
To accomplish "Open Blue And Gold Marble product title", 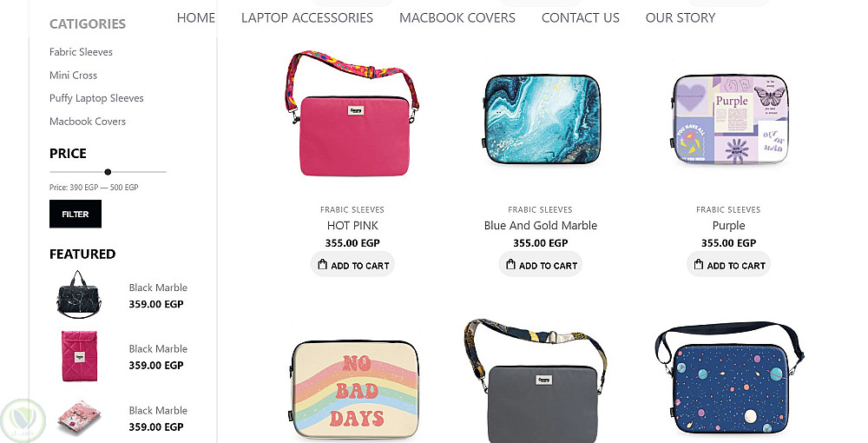I will 540,225.
